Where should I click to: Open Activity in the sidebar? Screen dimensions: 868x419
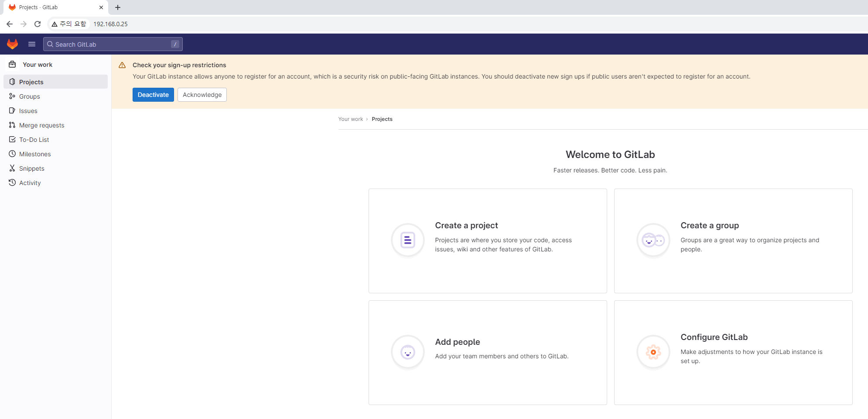click(55, 182)
